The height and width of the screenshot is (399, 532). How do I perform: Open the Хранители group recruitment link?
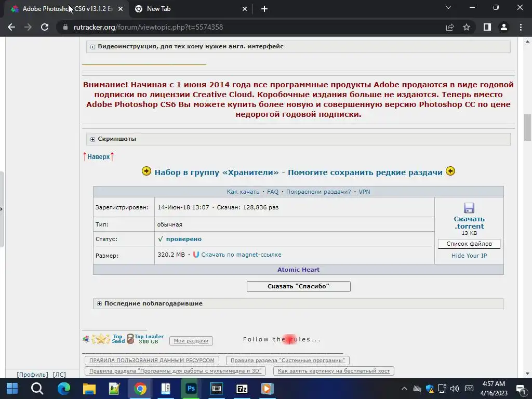pos(299,172)
